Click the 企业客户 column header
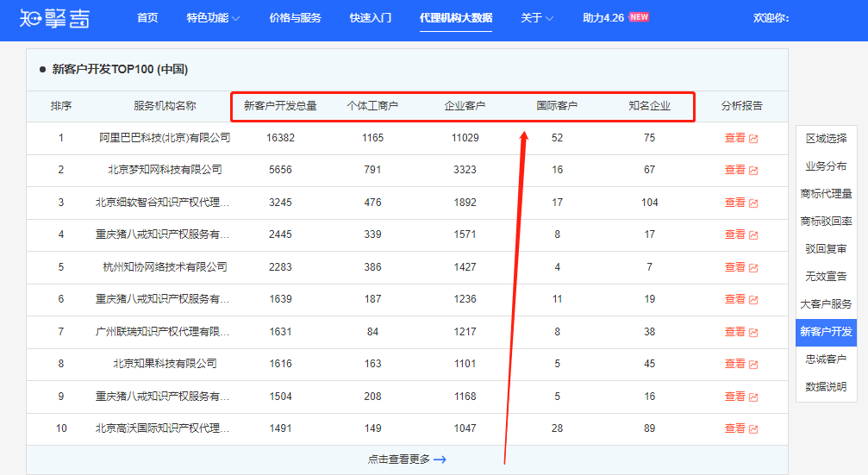This screenshot has width=868, height=475. [465, 106]
